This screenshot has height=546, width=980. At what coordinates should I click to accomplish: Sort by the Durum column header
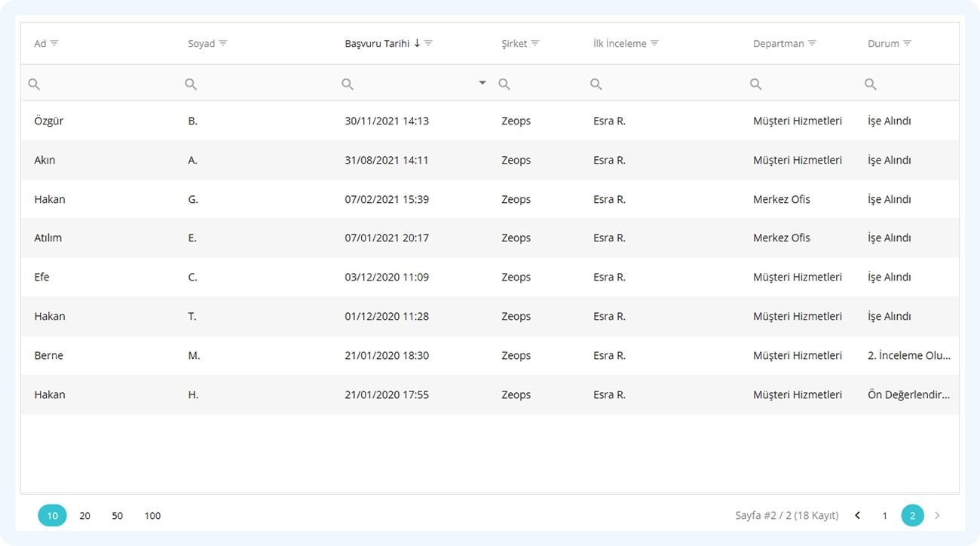(x=884, y=44)
